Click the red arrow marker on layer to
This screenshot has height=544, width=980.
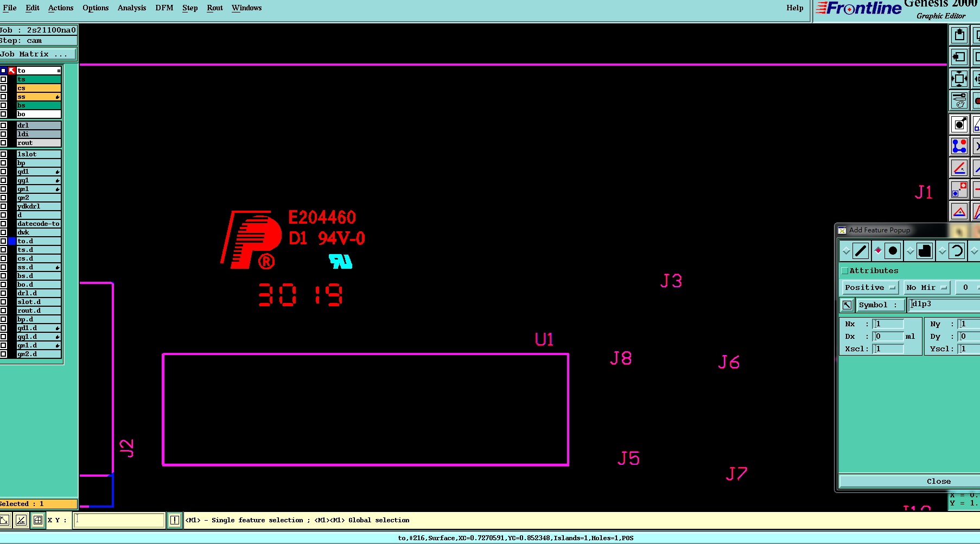pos(12,71)
